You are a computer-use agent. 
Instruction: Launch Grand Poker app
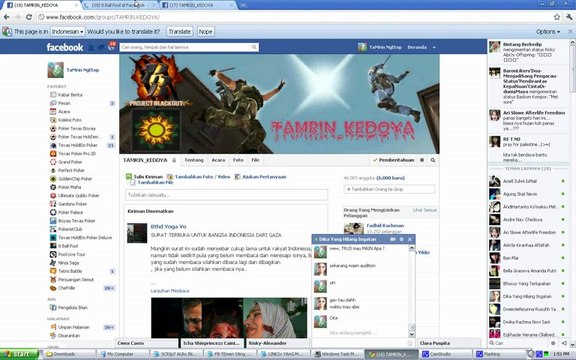70,162
